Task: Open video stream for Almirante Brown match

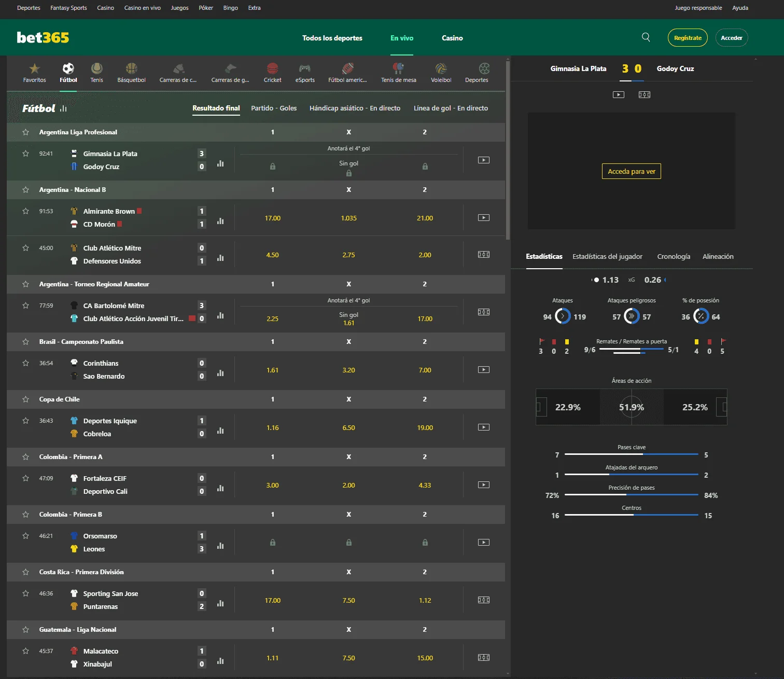Action: click(x=483, y=218)
